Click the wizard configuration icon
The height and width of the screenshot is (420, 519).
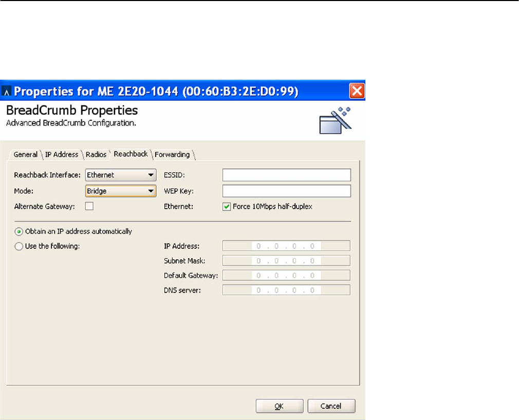pos(335,120)
